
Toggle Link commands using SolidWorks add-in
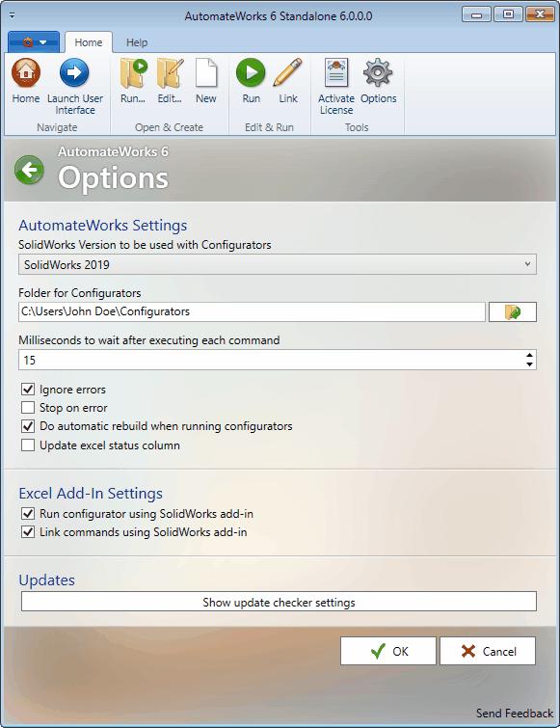28,532
